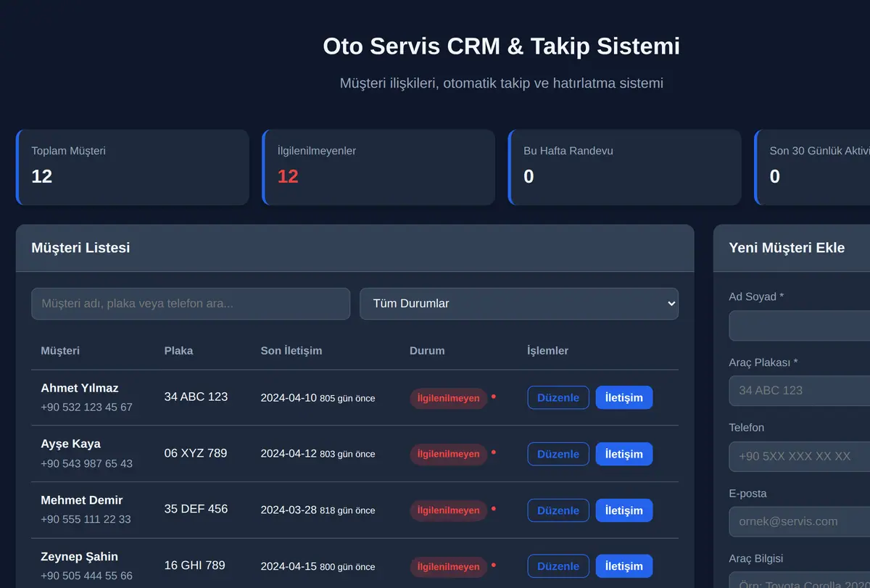Select the Bu Hafta Randevu stat card
870x588 pixels.
pyautogui.click(x=625, y=167)
